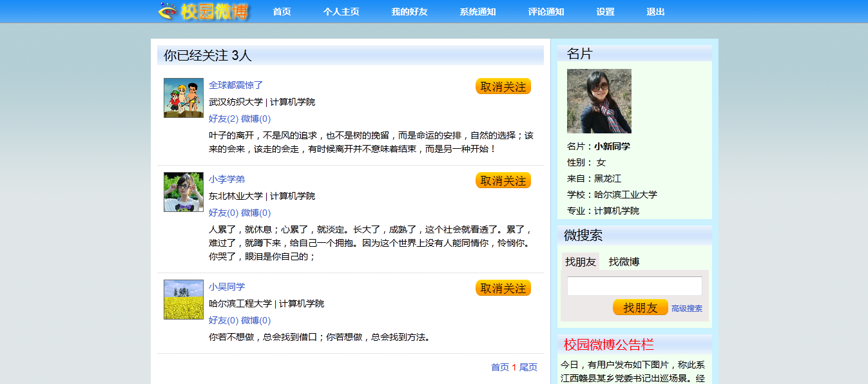The width and height of the screenshot is (868, 384).
Task: Open the 首页 nav item
Action: point(282,12)
